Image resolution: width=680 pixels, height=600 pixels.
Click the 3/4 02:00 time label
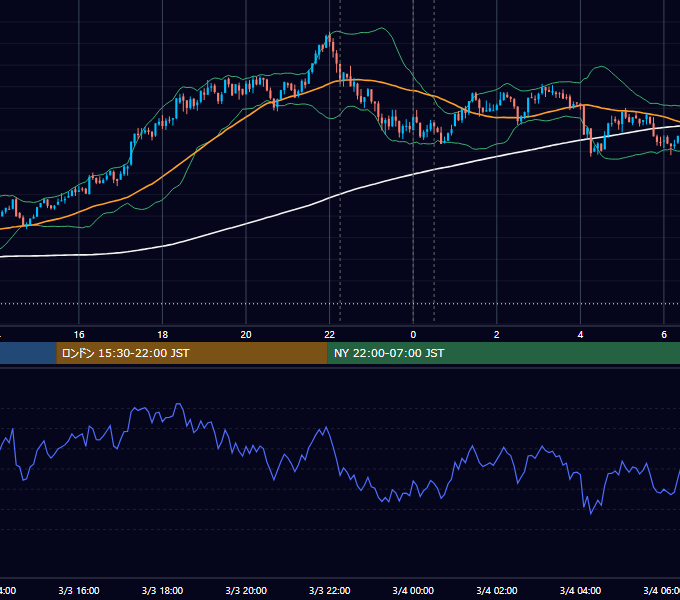coord(497,590)
